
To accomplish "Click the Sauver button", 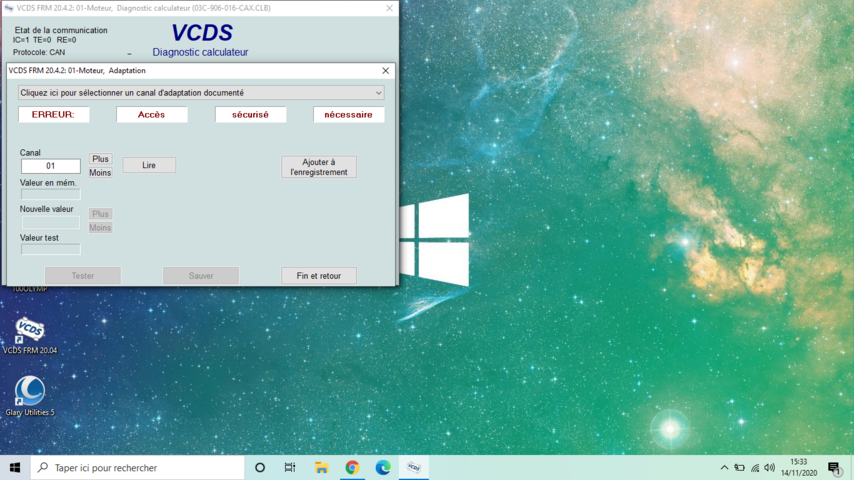I will [x=200, y=276].
